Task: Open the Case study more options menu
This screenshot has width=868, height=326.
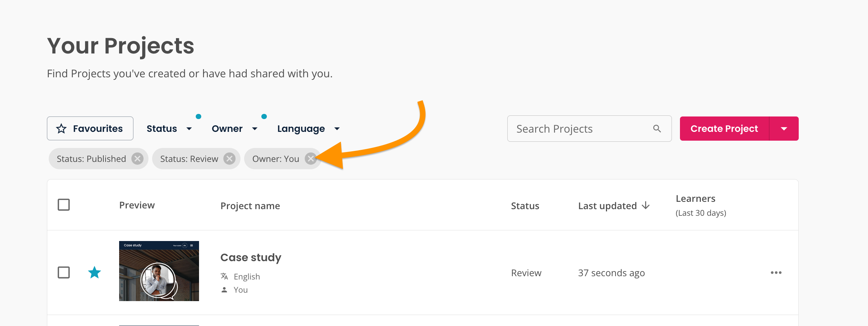Action: (776, 273)
